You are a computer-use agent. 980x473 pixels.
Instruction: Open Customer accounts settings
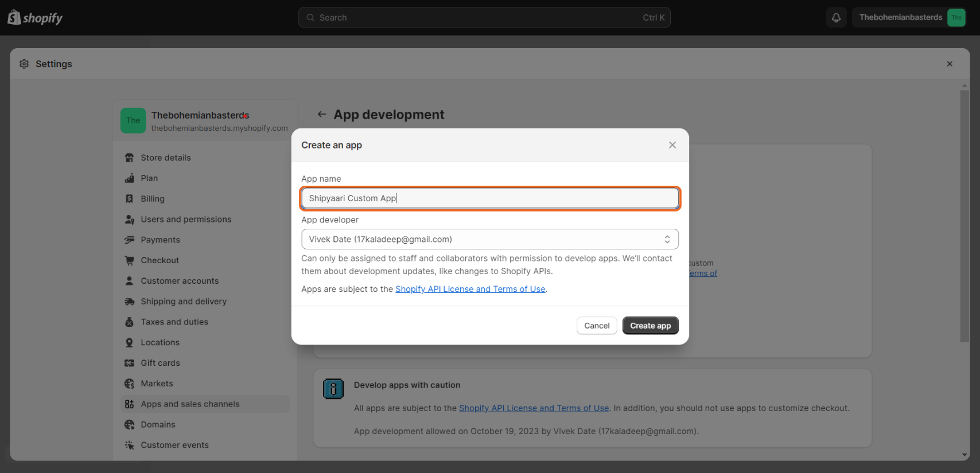180,281
